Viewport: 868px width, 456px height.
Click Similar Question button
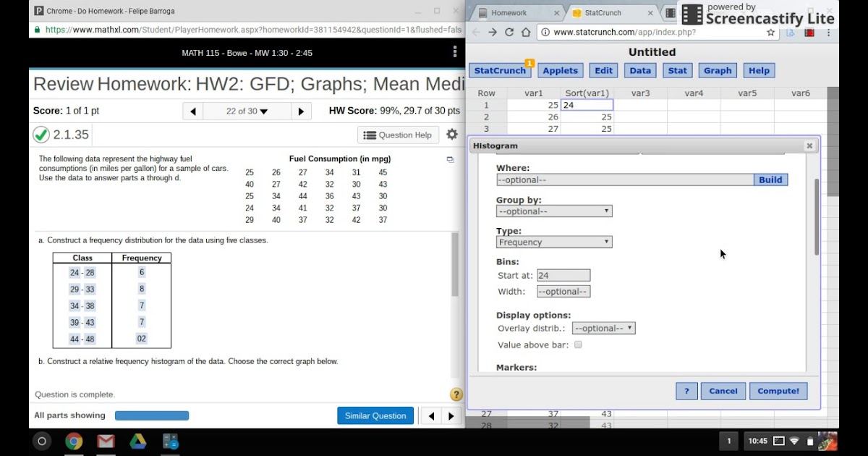click(375, 415)
